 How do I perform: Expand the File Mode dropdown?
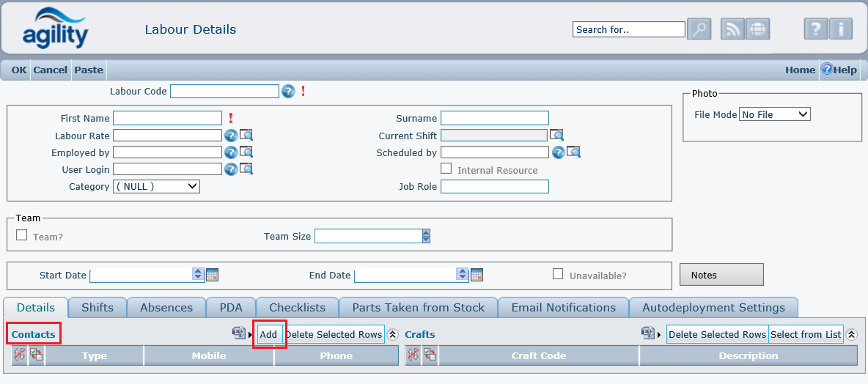tap(775, 114)
